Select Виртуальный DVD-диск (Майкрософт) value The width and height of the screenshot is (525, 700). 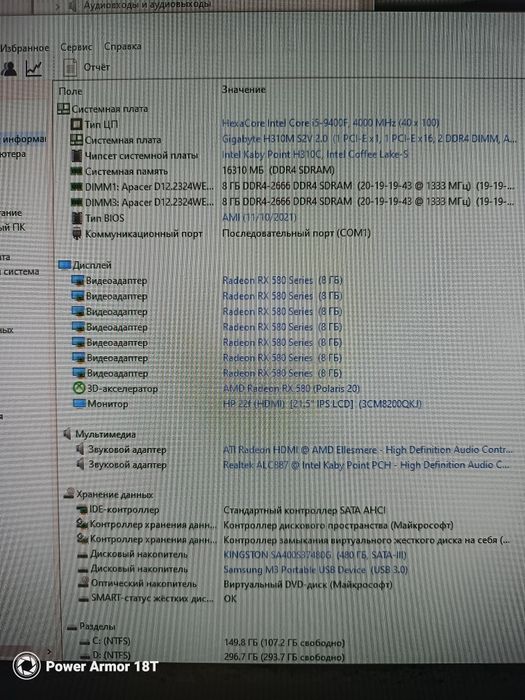[308, 584]
